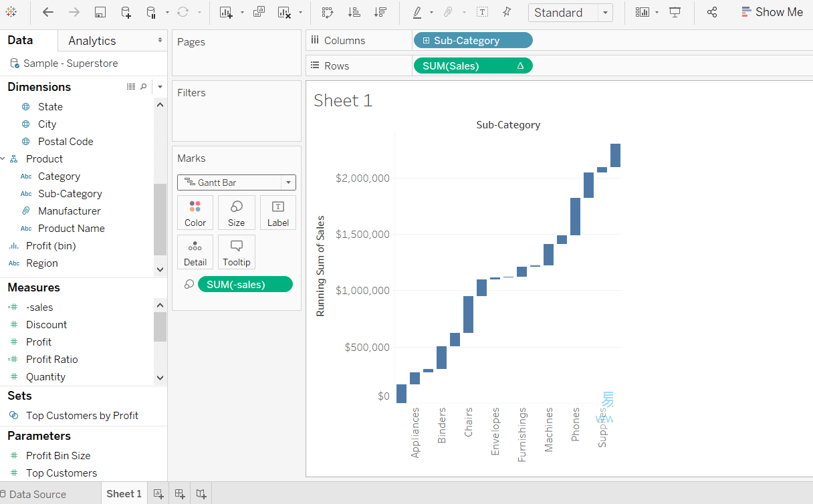Add a new data source from the toolbar

(126, 12)
